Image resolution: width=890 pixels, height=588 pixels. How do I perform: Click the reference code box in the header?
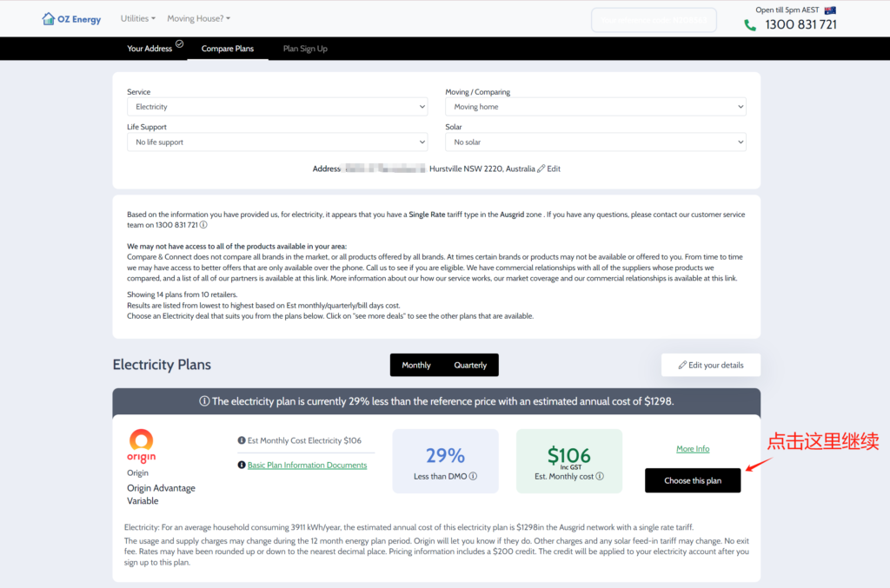[x=654, y=20]
